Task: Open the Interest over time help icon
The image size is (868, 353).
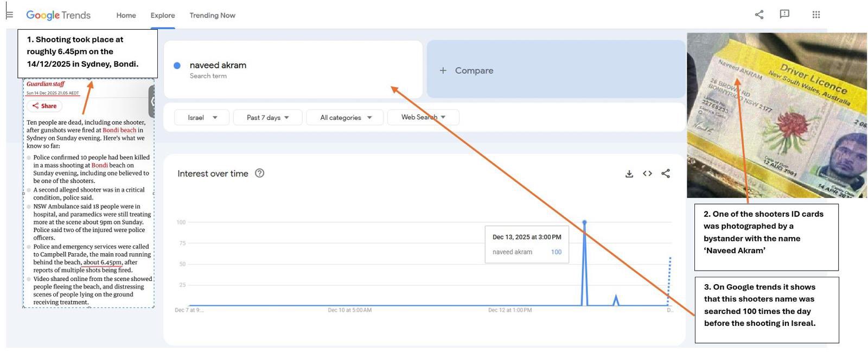Action: (x=259, y=173)
